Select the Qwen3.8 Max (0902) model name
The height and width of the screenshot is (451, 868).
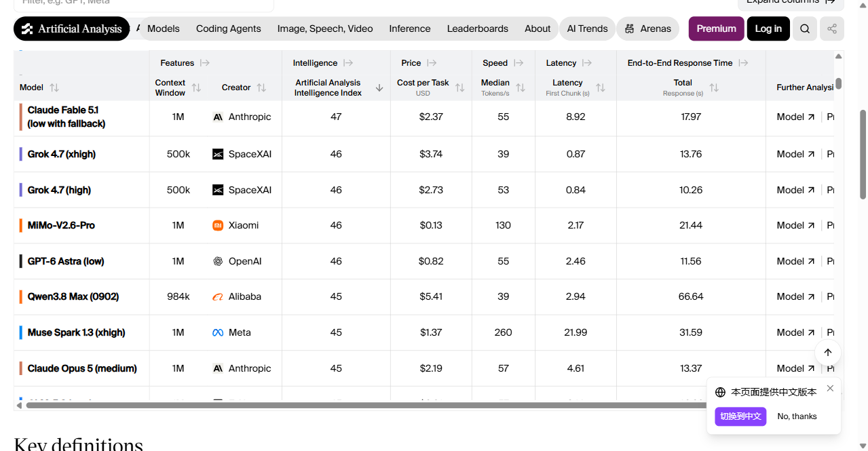73,296
